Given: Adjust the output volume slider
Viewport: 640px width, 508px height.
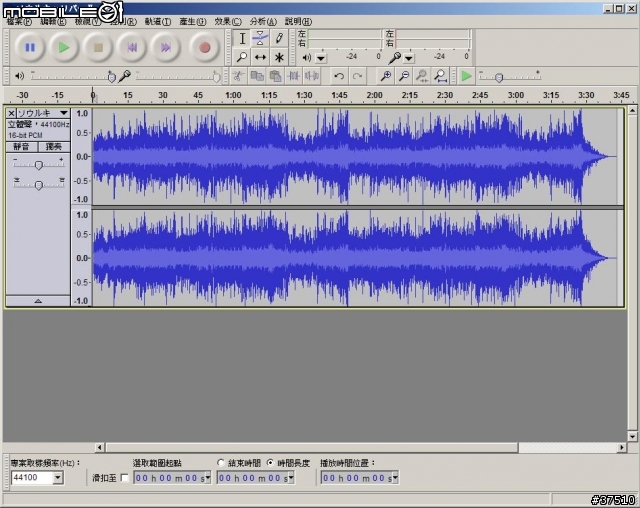Looking at the screenshot, I should 73,76.
